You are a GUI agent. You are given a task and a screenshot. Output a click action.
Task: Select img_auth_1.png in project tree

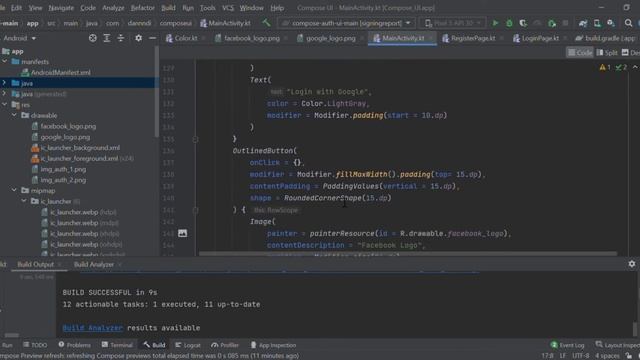pyautogui.click(x=63, y=169)
